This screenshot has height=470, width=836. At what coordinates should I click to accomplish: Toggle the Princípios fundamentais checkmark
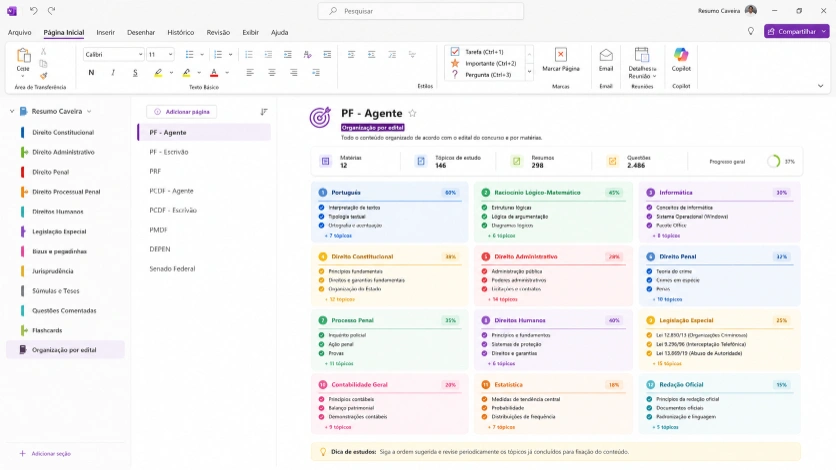(321, 271)
